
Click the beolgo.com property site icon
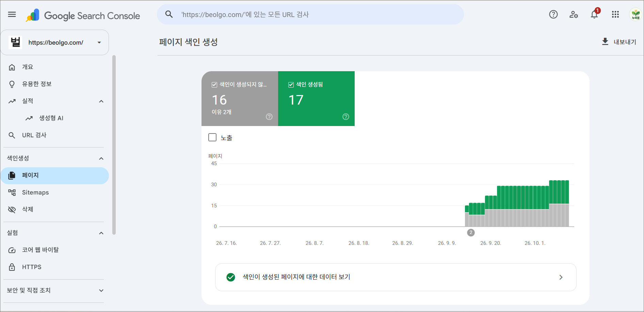(15, 42)
